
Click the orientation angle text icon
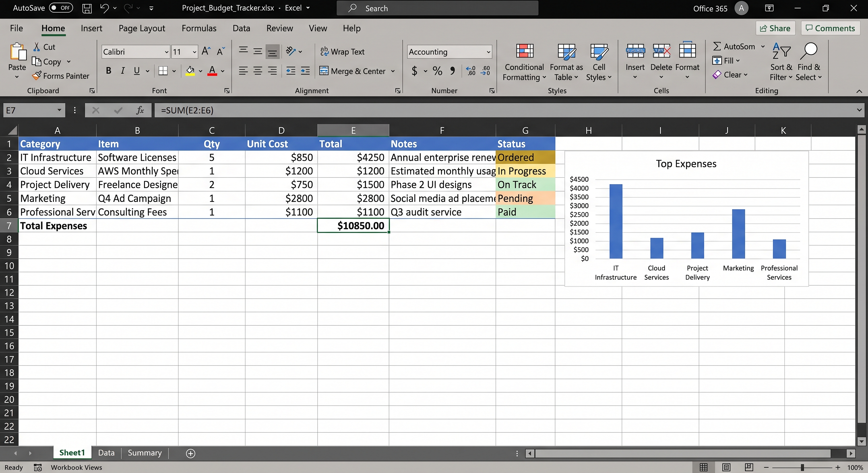pos(290,51)
